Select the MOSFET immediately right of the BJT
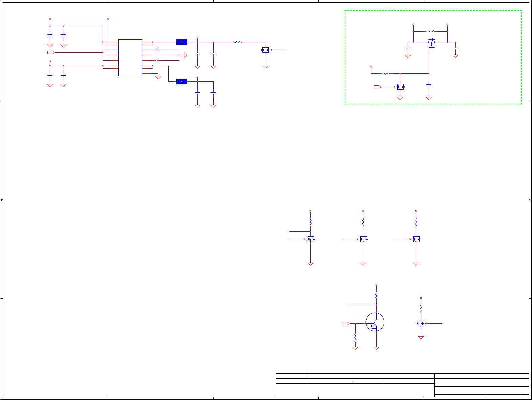Screen dimensions: 532x400 421,324
